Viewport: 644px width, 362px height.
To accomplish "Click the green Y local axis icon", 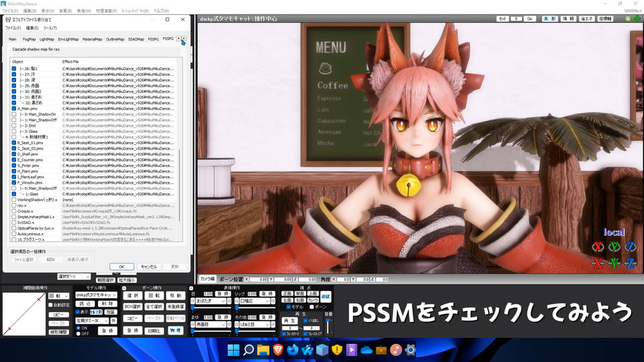I will click(613, 247).
